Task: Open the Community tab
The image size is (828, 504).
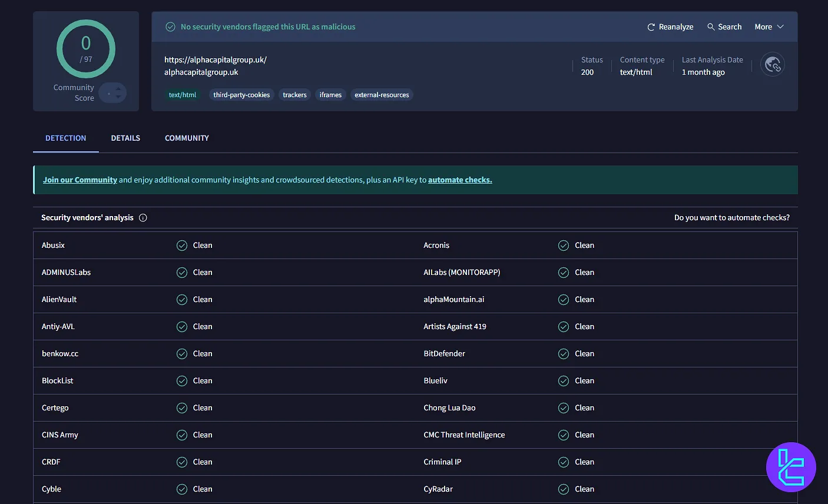Action: click(187, 138)
